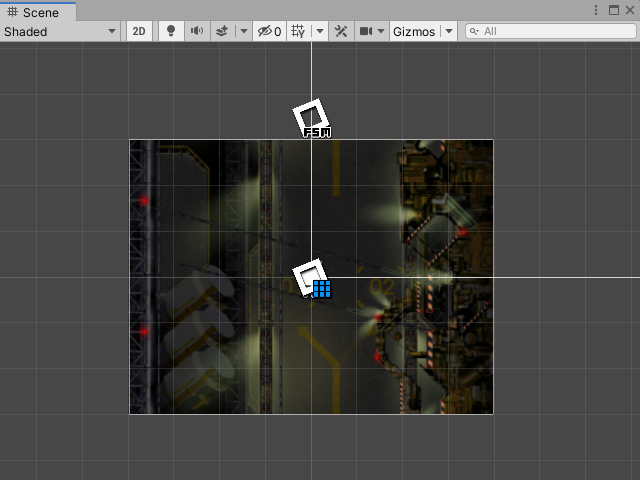Screen dimensions: 640x480
Task: Click the scene camera settings icon
Action: tap(366, 31)
